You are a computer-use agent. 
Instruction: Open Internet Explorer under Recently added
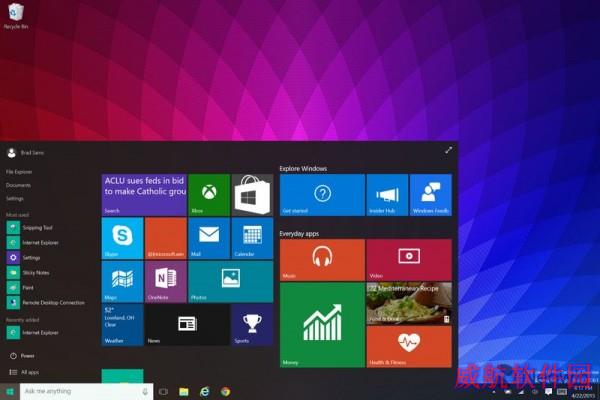pyautogui.click(x=33, y=333)
